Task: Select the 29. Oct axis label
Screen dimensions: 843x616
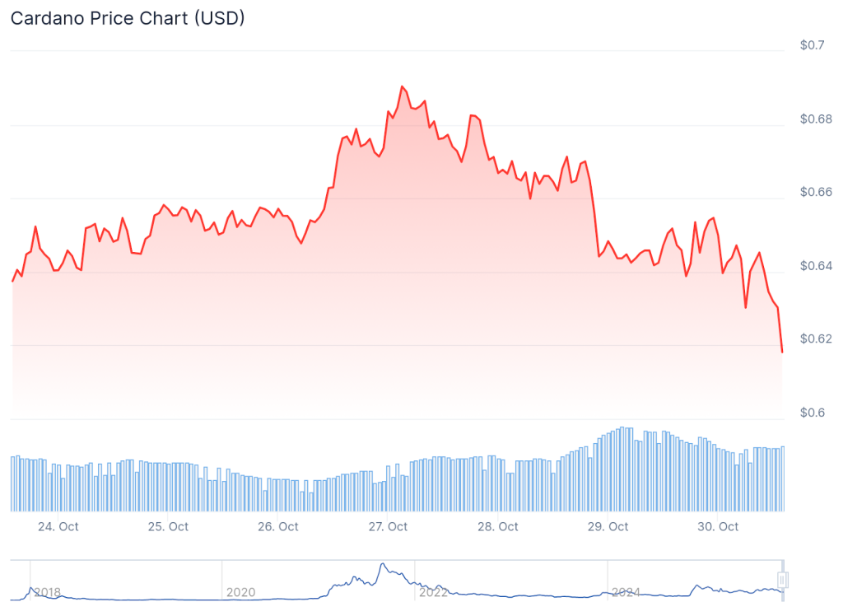Action: click(608, 527)
